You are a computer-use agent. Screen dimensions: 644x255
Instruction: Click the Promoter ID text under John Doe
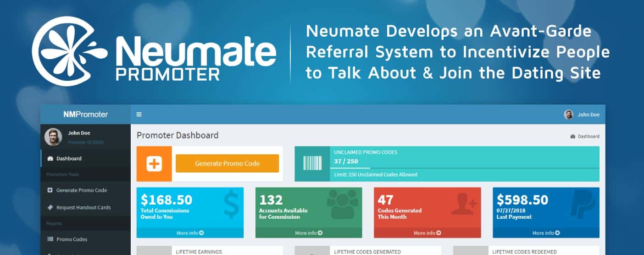tap(86, 142)
